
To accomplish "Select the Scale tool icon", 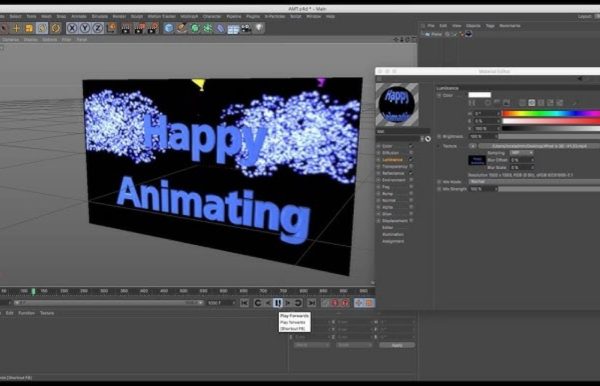I will click(29, 28).
